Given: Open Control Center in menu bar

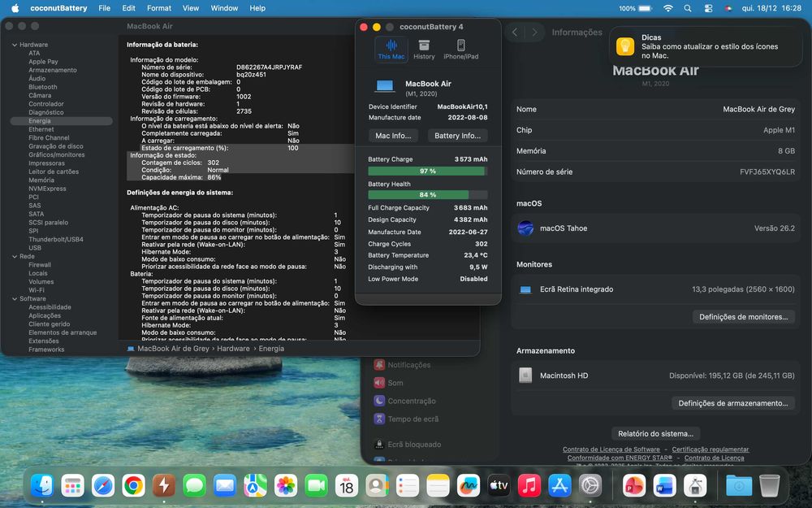Looking at the screenshot, I should tap(708, 8).
